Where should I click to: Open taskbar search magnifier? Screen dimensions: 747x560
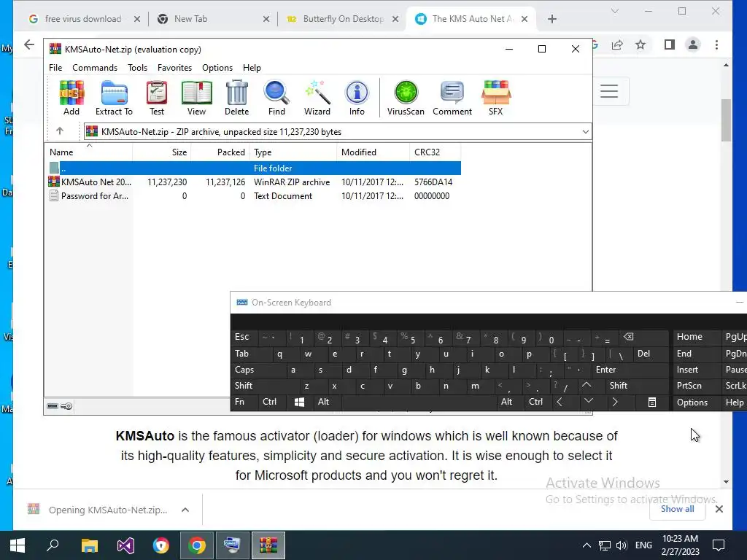pos(53,545)
